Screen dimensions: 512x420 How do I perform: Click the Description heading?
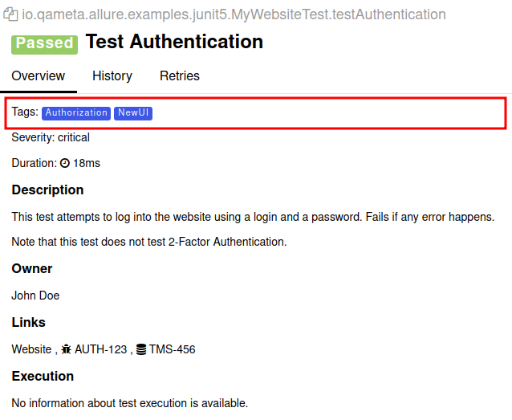coord(47,190)
